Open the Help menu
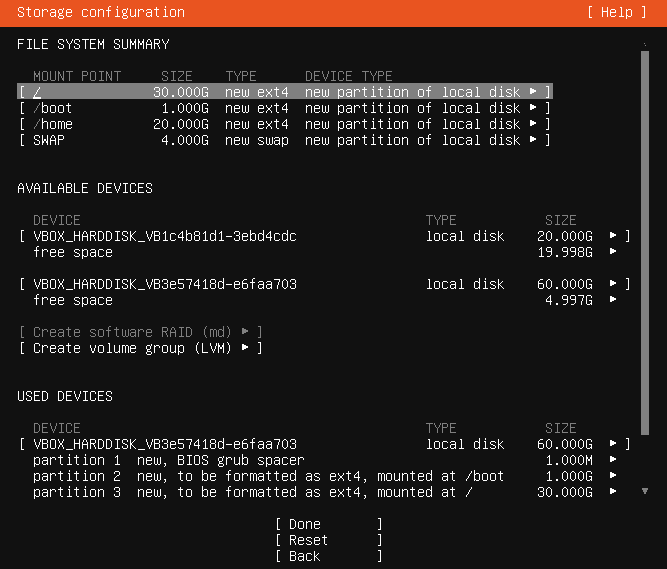 point(617,12)
